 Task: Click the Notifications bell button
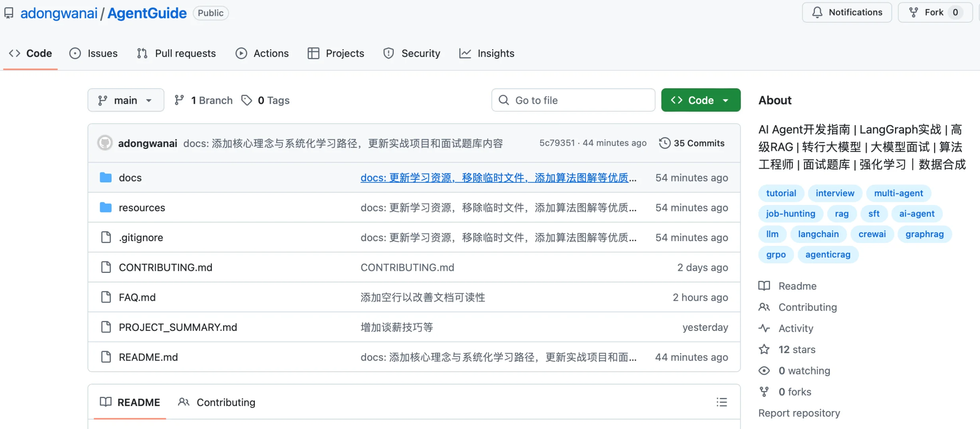pos(847,12)
